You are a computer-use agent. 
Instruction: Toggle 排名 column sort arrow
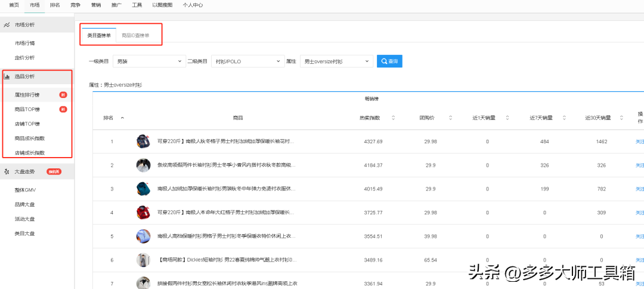[122, 118]
